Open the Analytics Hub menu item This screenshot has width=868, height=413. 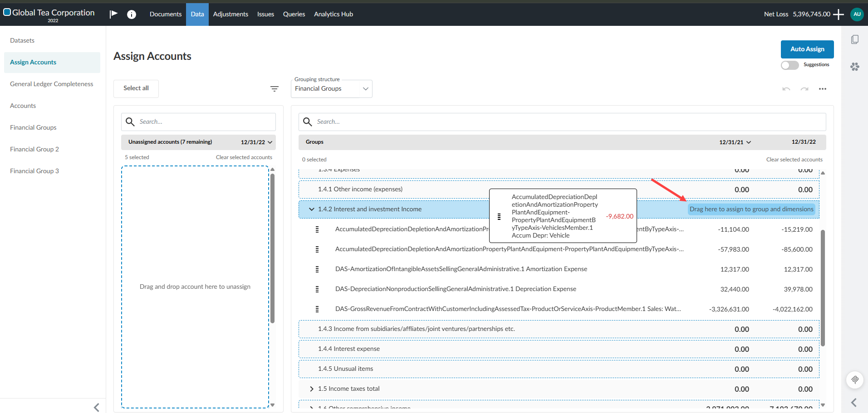pyautogui.click(x=333, y=14)
